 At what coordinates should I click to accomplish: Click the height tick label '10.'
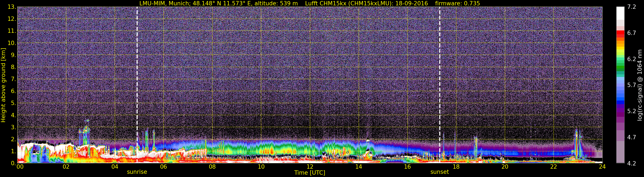click(x=12, y=43)
